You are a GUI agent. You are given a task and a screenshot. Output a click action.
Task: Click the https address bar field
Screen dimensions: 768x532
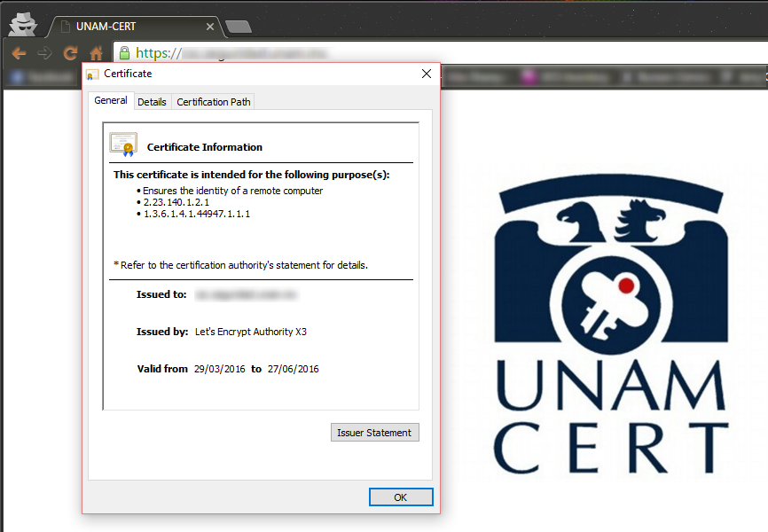tap(441, 52)
